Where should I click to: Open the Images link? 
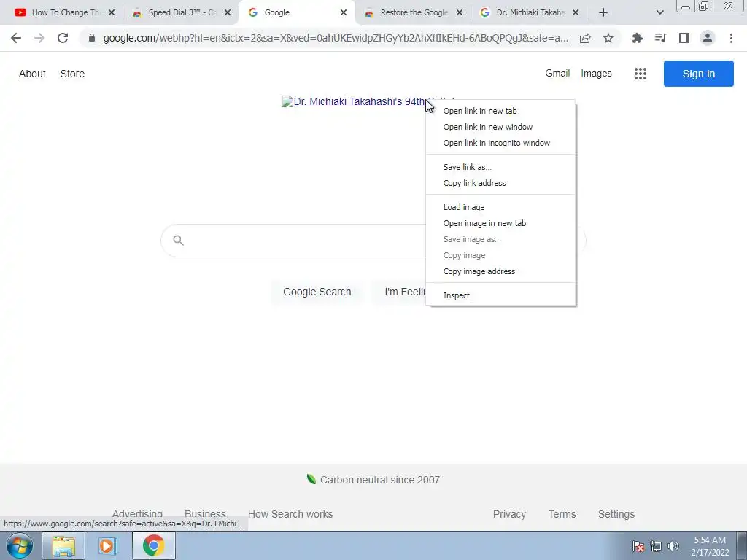pyautogui.click(x=596, y=74)
